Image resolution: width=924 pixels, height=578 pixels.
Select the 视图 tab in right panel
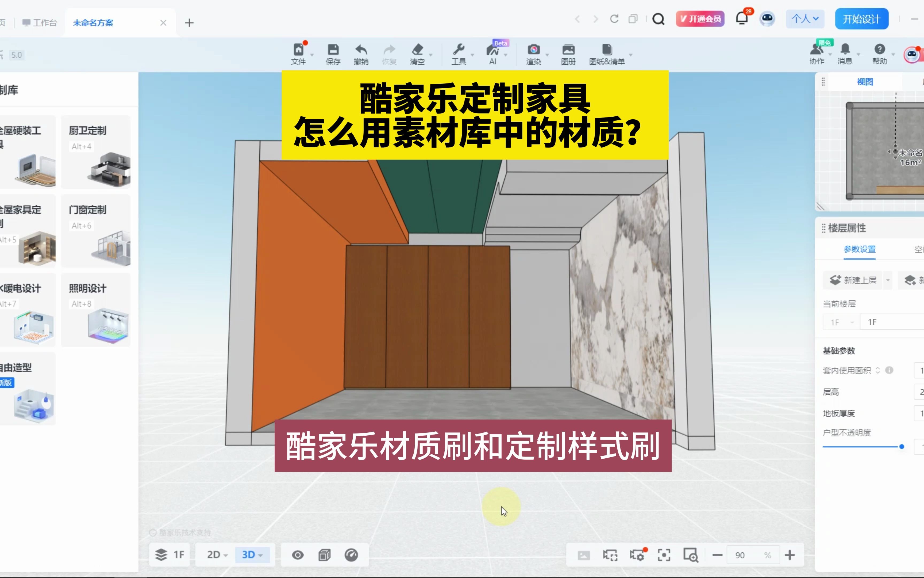[865, 82]
